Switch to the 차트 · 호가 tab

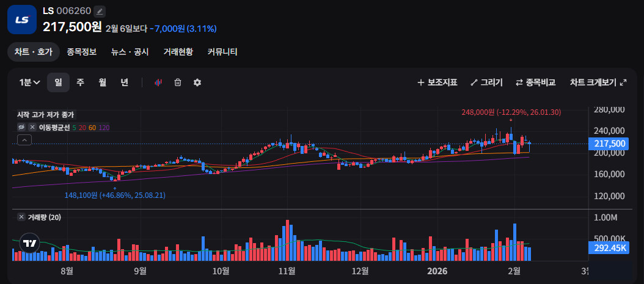(x=34, y=52)
